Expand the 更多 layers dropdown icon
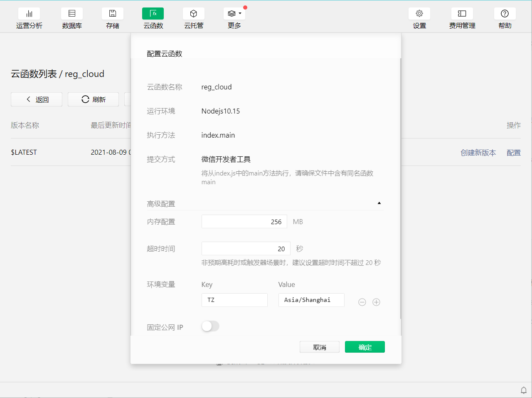The height and width of the screenshot is (398, 532). tap(234, 14)
